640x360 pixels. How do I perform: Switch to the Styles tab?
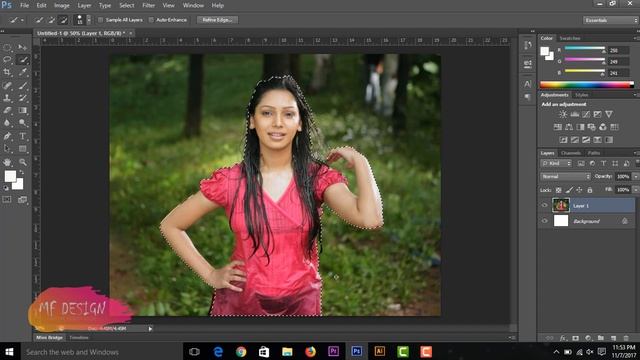coord(581,95)
